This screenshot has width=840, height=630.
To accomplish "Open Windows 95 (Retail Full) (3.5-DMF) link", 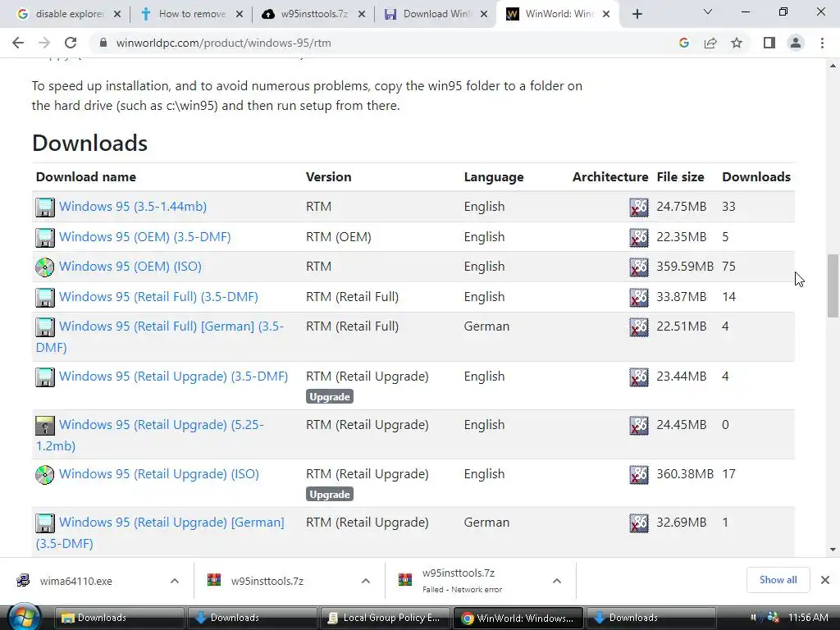I will click(x=158, y=297).
